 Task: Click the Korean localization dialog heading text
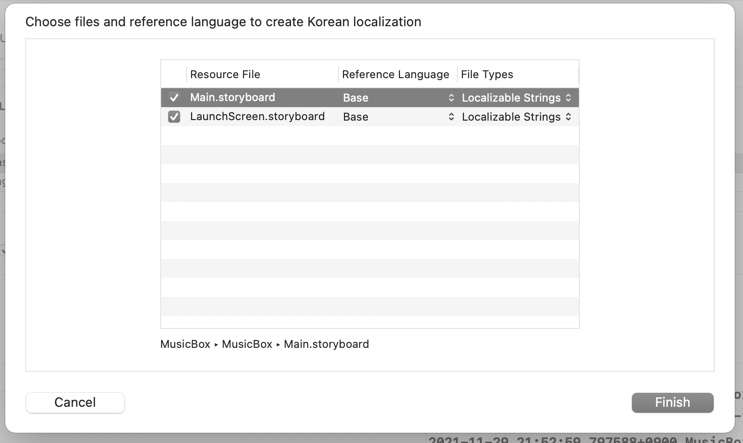[223, 22]
